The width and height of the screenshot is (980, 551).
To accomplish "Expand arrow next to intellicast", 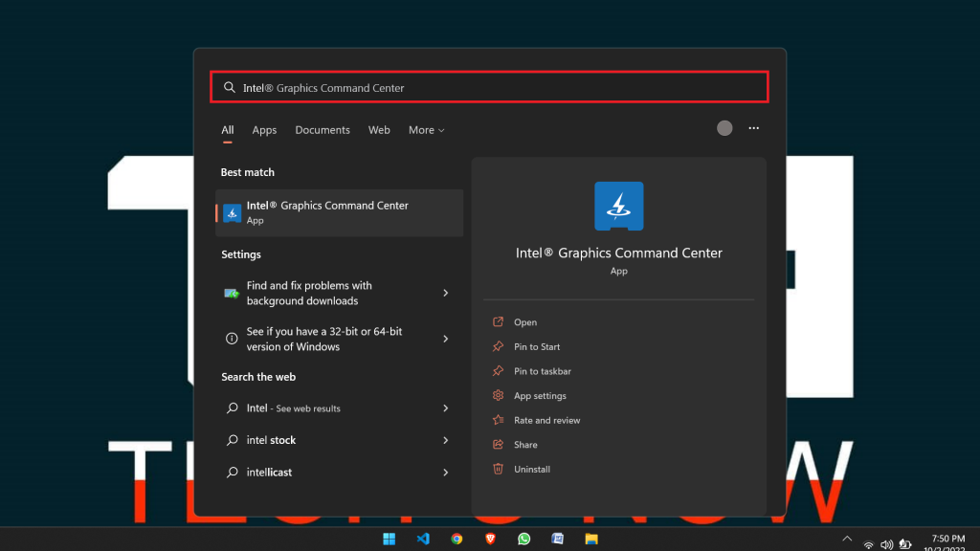I will click(446, 473).
